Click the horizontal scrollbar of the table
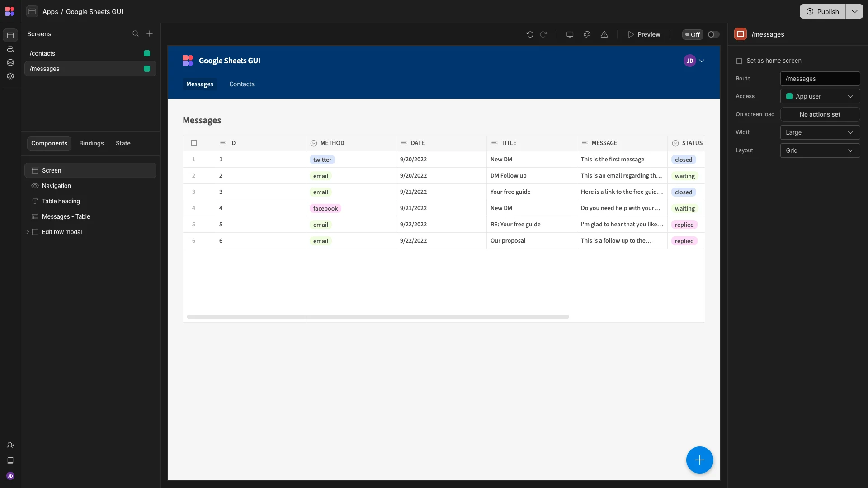The image size is (868, 488). pos(378,317)
